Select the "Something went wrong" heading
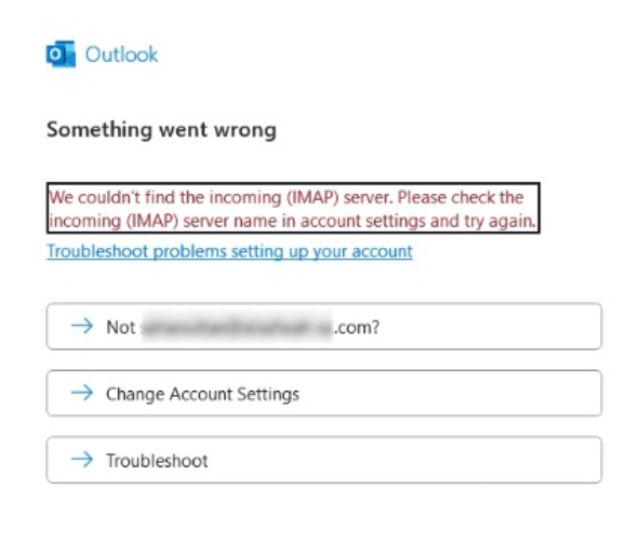 click(x=162, y=130)
